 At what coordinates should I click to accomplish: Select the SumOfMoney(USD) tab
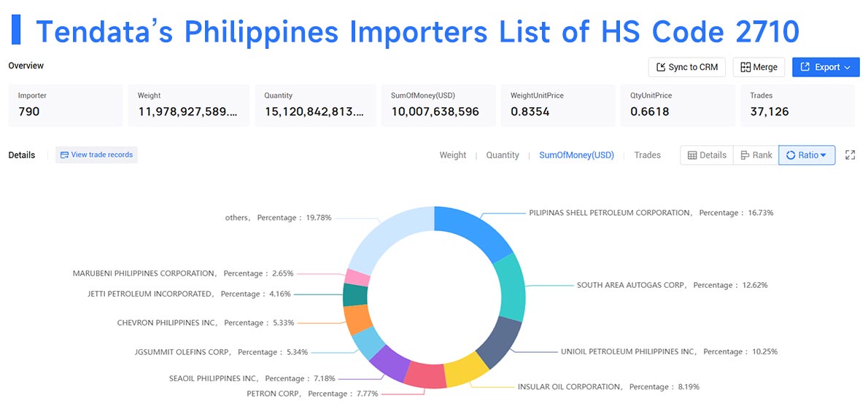pyautogui.click(x=577, y=155)
